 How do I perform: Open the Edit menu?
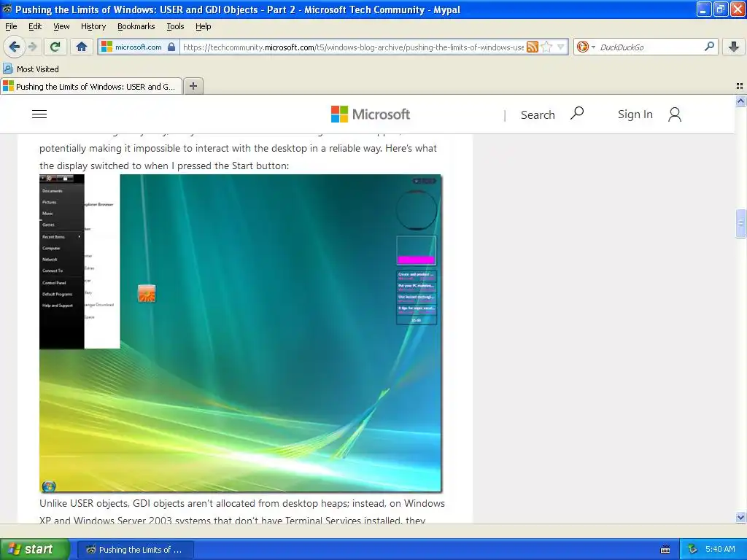click(x=35, y=26)
